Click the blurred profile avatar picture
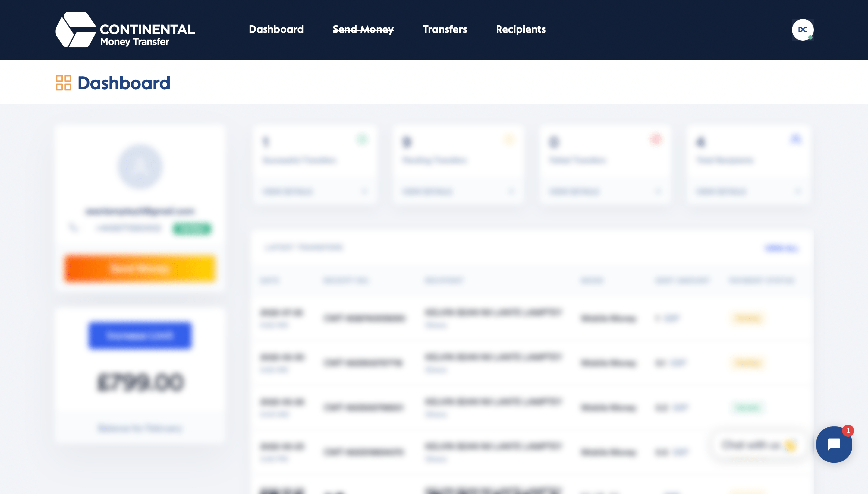Image resolution: width=868 pixels, height=494 pixels. pyautogui.click(x=140, y=167)
